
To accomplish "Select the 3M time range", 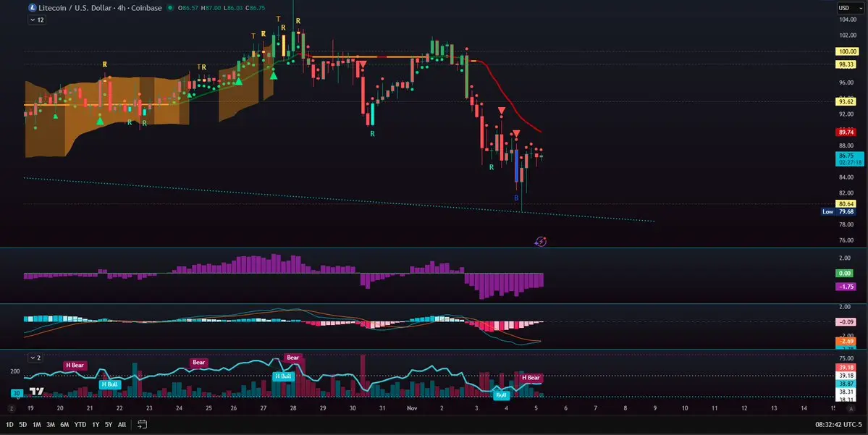I will (51, 424).
